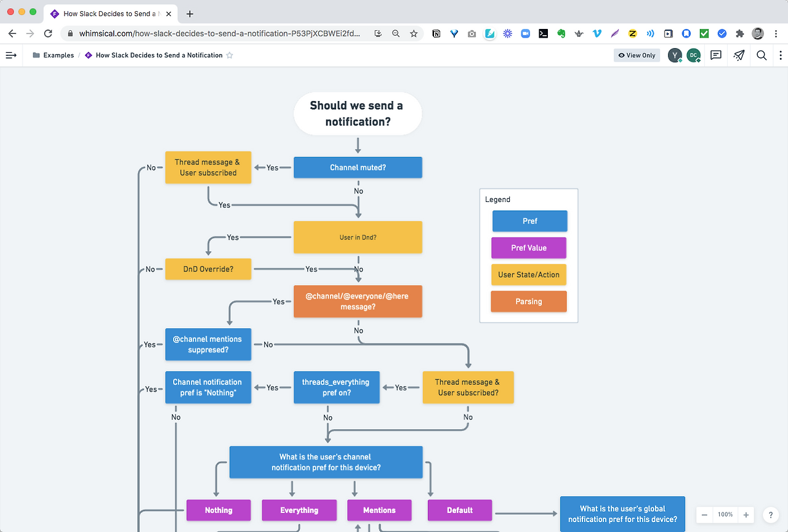Open the Zoom extension icon
This screenshot has width=788, height=532.
(526, 34)
